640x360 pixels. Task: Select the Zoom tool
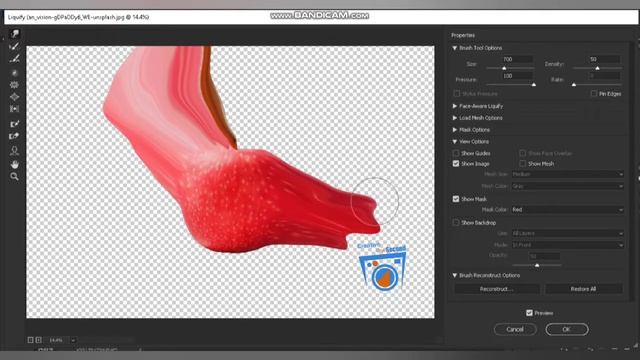pyautogui.click(x=14, y=177)
